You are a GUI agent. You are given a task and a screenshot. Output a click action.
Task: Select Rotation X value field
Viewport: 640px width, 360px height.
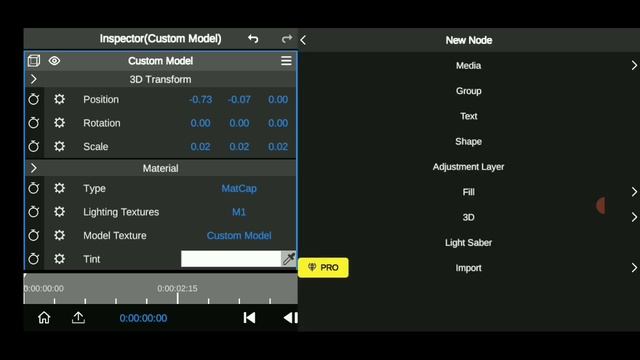(200, 123)
